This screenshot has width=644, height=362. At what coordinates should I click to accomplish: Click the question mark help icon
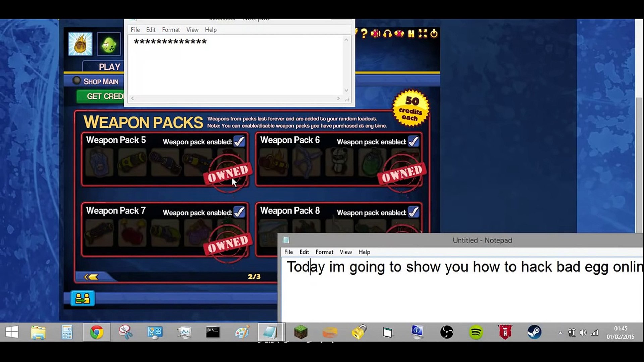(x=364, y=34)
